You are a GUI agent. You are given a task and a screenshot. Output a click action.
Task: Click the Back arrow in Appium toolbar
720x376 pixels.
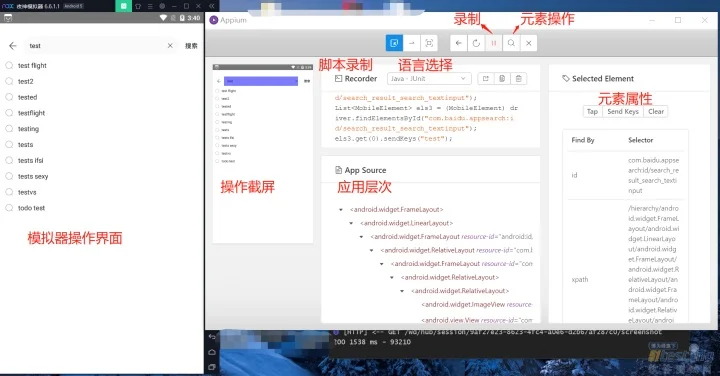(x=459, y=43)
